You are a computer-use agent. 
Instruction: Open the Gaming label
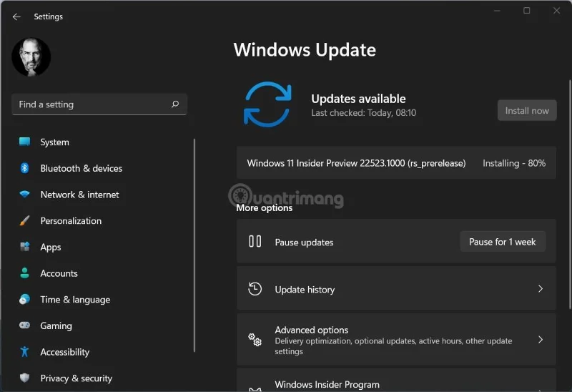[56, 326]
